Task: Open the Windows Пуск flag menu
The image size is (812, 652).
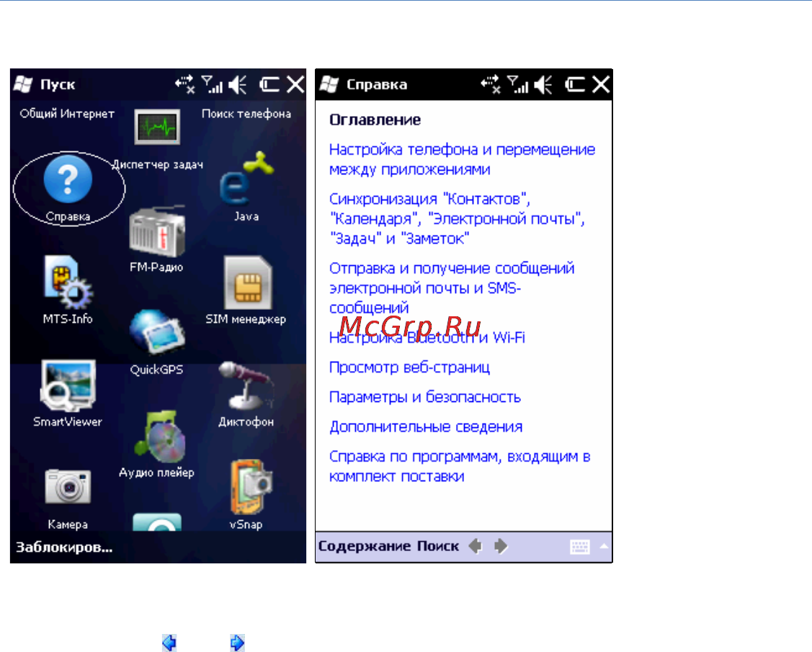Action: [x=23, y=84]
